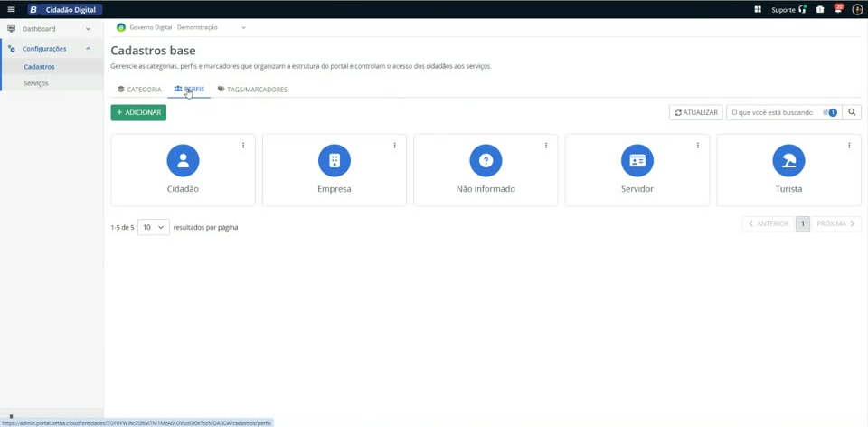Click the Dashboard monitor icon in sidebar
Viewport: 868px width, 427px height.
click(11, 29)
